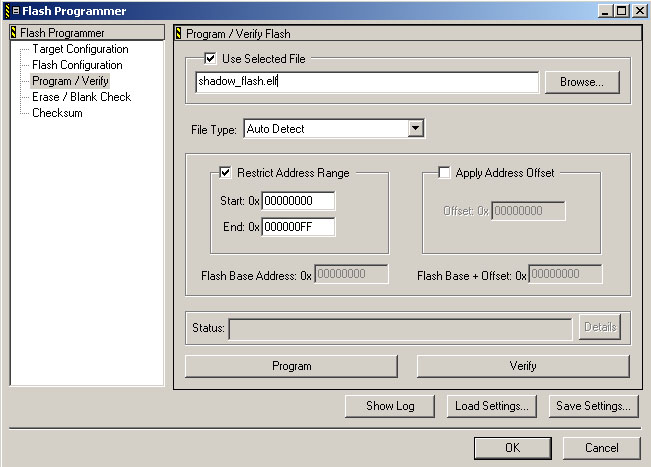Open Flash Configuration in the sidebar

coord(77,65)
